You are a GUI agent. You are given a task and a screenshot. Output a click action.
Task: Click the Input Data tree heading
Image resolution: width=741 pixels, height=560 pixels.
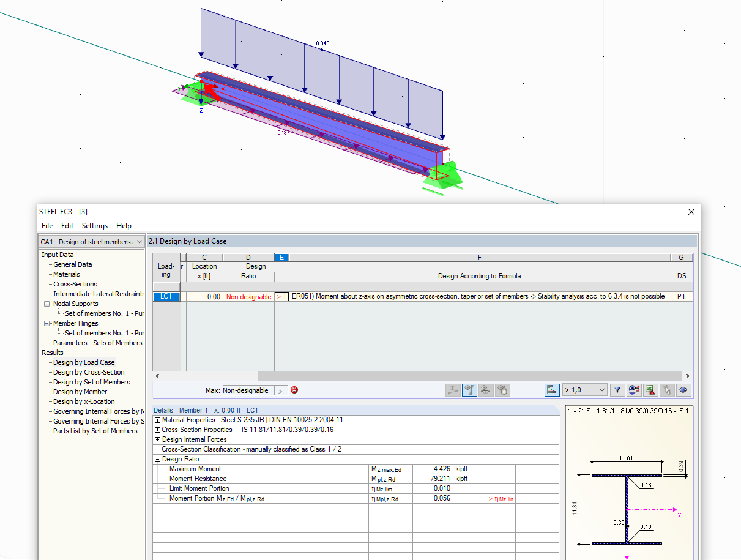coord(58,255)
